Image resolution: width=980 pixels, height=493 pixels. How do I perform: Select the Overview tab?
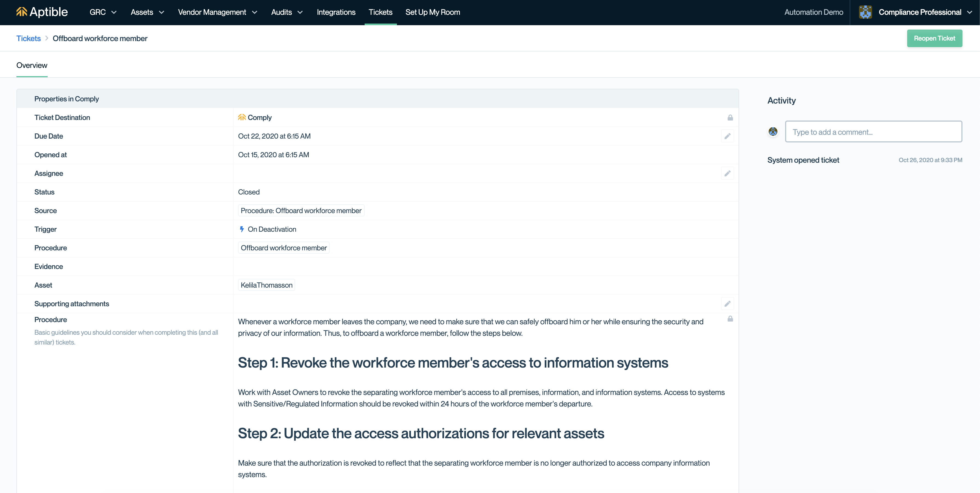tap(31, 65)
